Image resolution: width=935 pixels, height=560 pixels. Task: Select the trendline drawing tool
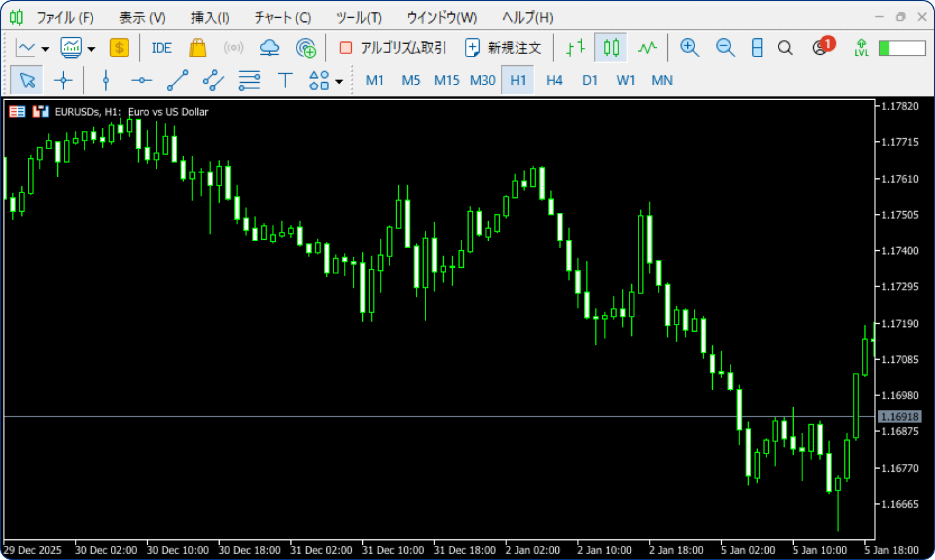click(x=177, y=80)
